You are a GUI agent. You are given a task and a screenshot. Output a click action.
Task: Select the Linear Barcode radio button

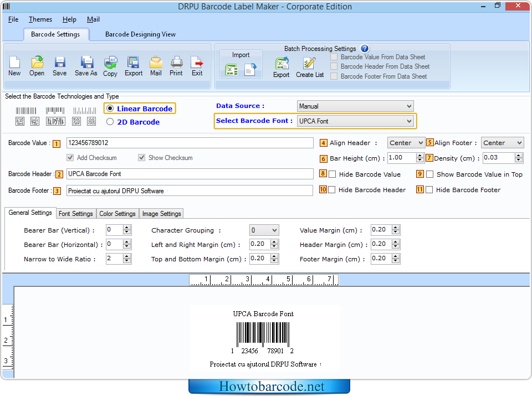pos(110,109)
